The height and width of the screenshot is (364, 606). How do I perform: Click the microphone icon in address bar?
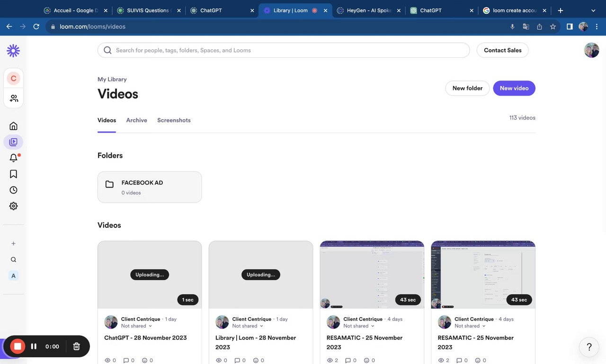(x=512, y=27)
